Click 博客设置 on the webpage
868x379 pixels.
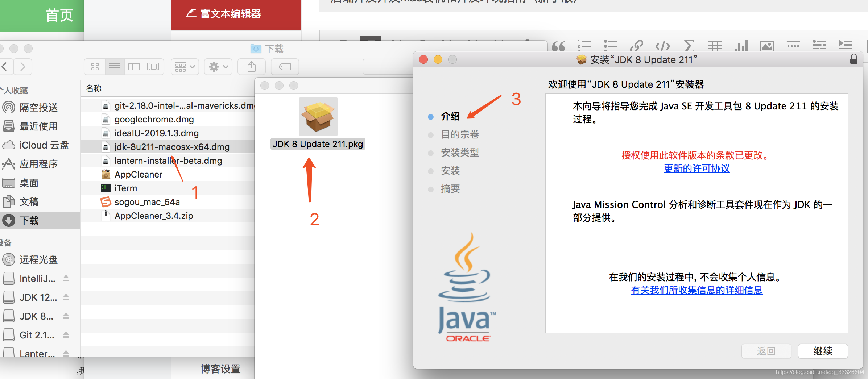pyautogui.click(x=220, y=369)
